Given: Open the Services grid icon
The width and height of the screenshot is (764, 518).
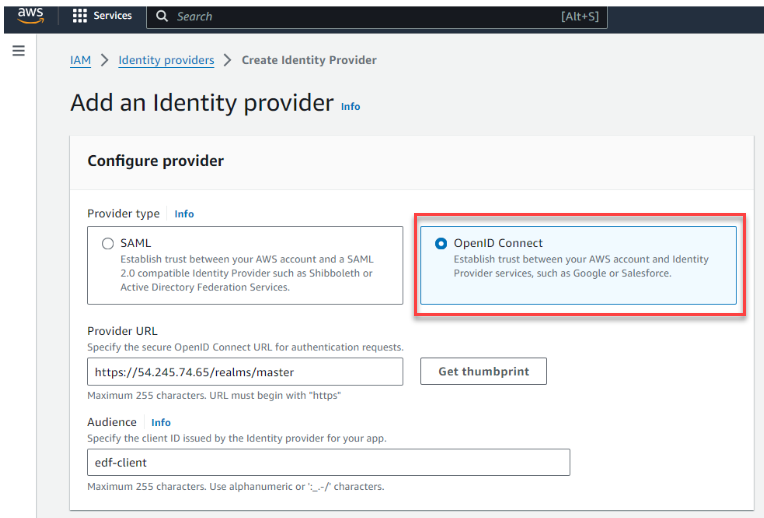Looking at the screenshot, I should tap(79, 16).
